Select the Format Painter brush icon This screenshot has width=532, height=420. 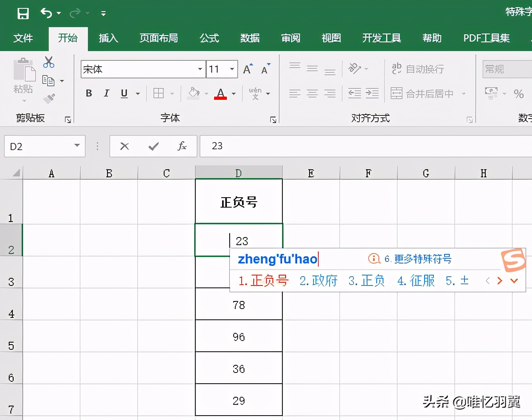tap(49, 98)
